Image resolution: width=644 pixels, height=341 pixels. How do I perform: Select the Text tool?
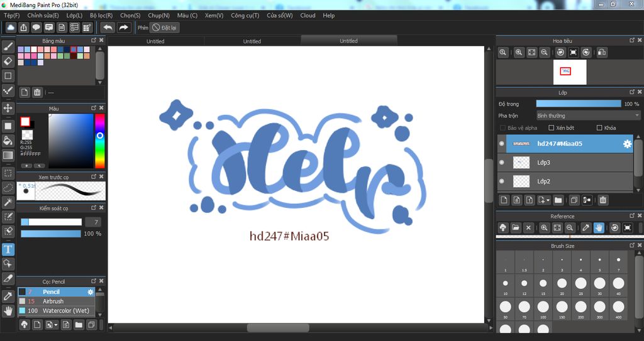pos(8,249)
